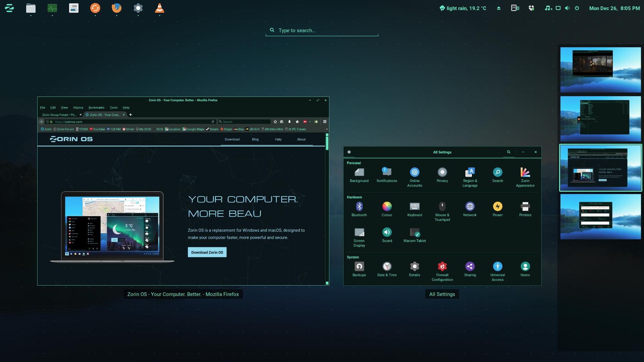
Task: Switch to Zorin Group Forum tab
Action: (x=59, y=115)
